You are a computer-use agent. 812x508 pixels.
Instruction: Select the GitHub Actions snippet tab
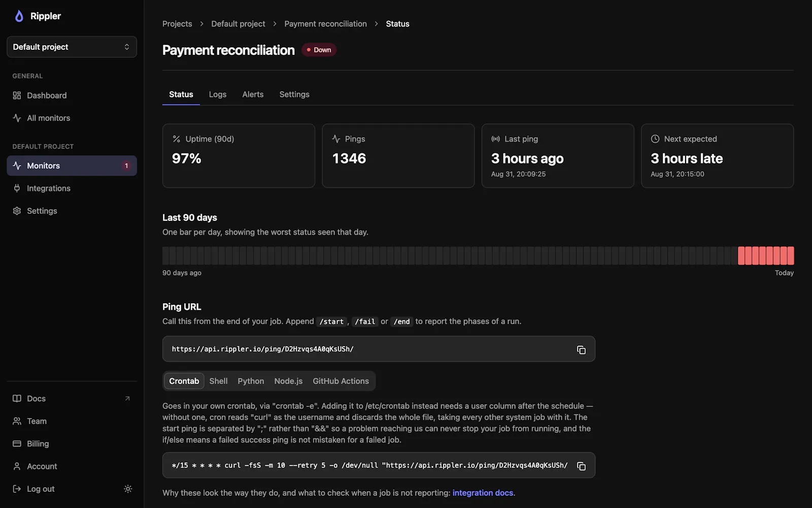point(341,381)
